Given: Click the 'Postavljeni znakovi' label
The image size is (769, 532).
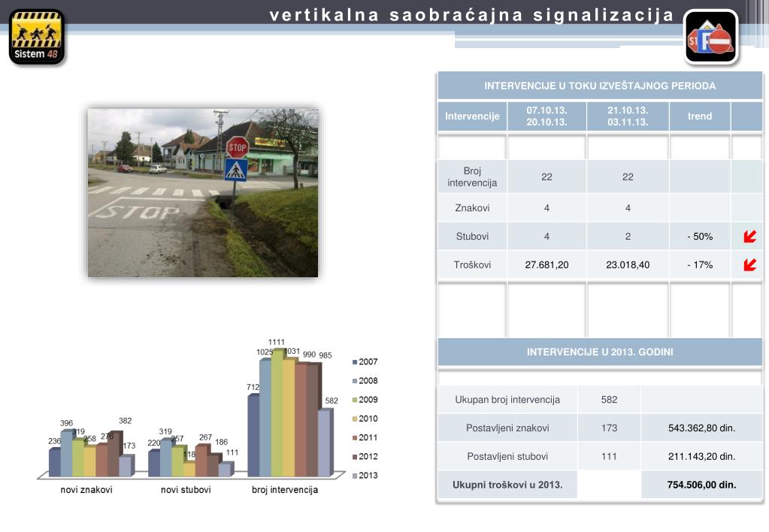Looking at the screenshot, I should (x=507, y=428).
